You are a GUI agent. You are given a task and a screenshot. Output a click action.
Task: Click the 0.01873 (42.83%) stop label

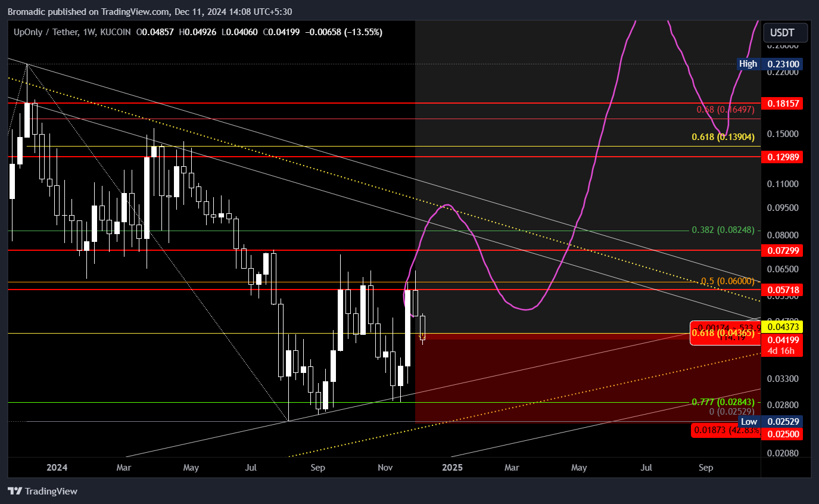click(726, 430)
